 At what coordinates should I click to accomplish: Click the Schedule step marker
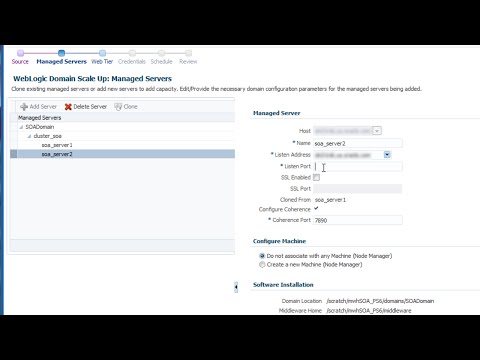click(162, 53)
